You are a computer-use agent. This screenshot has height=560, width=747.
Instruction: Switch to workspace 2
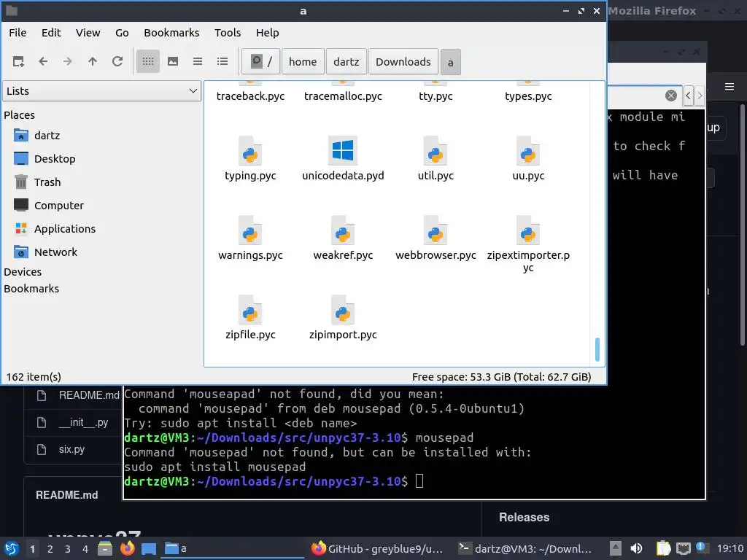[50, 549]
